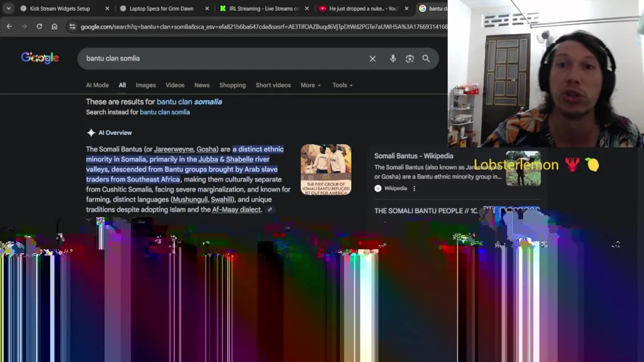Open the News results filter
This screenshot has height=362, width=644.
tap(202, 85)
